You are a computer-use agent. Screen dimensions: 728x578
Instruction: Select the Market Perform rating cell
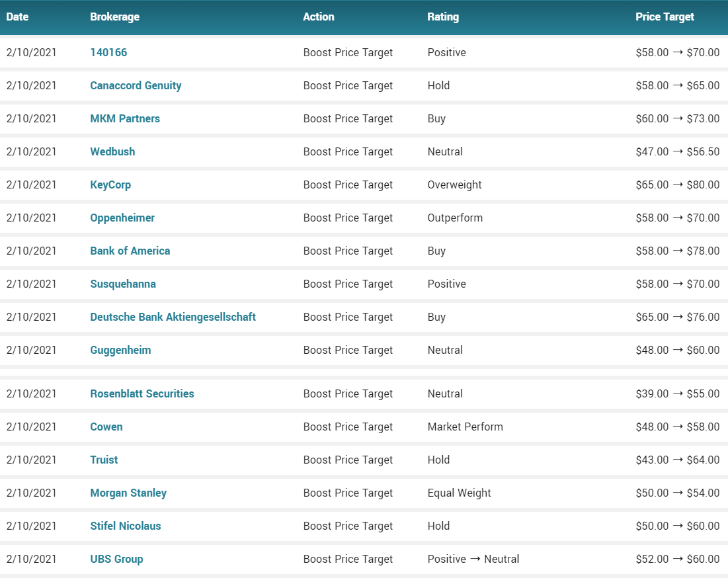point(465,427)
